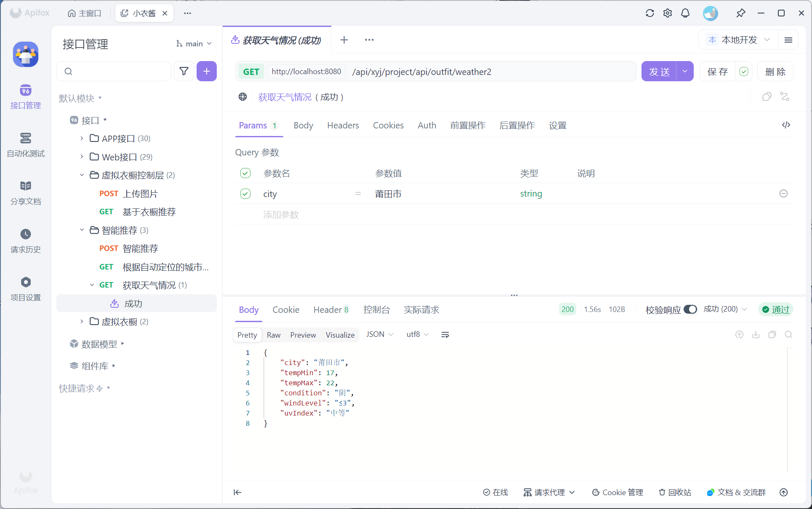Uncheck the city parameter checkbox
This screenshot has height=509, width=812.
(x=245, y=194)
